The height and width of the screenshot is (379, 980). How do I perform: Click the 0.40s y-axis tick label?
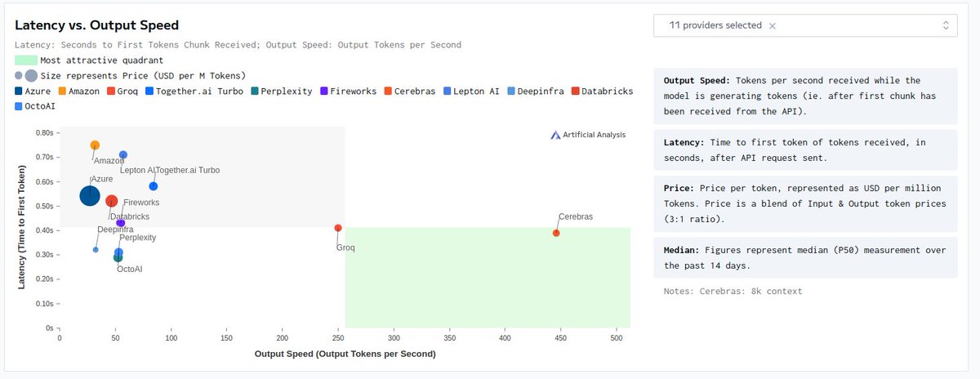click(x=45, y=230)
